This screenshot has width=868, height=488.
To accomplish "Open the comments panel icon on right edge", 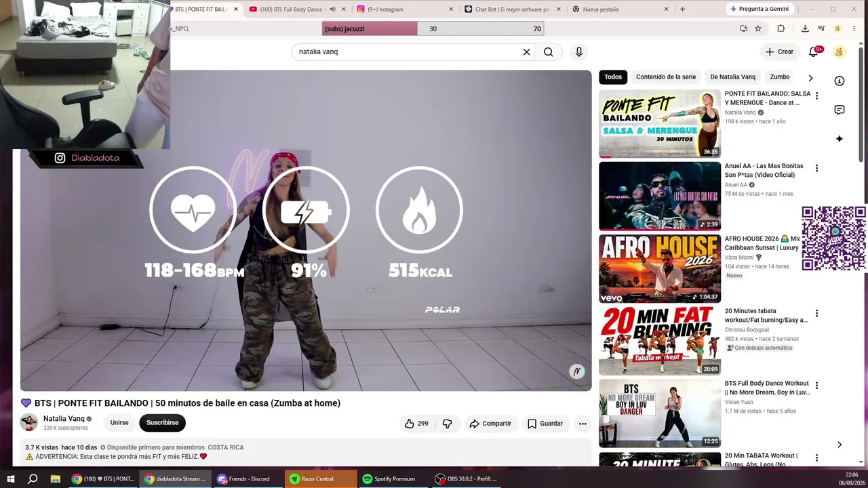I will 840,110.
